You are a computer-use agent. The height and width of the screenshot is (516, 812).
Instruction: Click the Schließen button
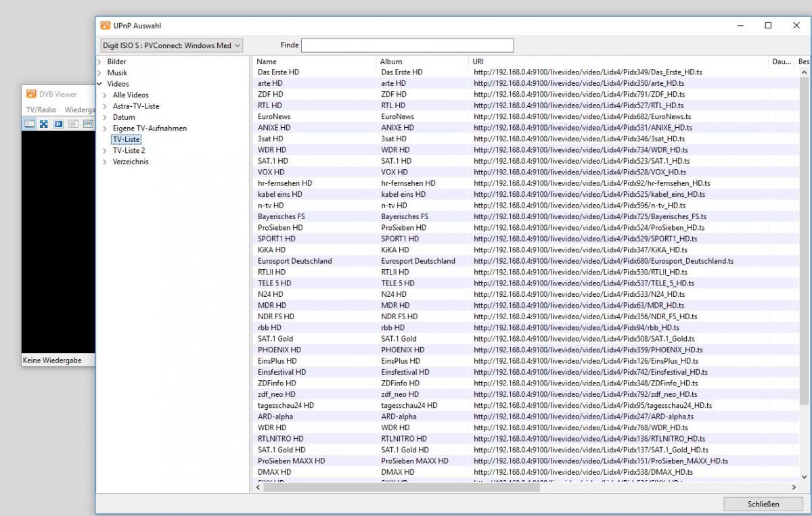coord(763,504)
